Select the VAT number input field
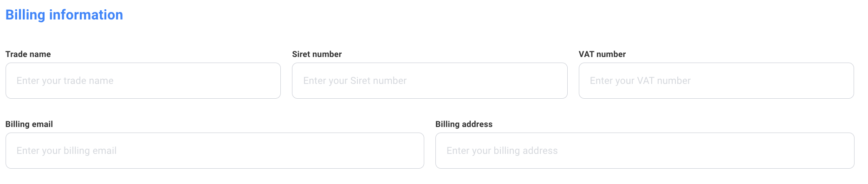 [x=716, y=81]
